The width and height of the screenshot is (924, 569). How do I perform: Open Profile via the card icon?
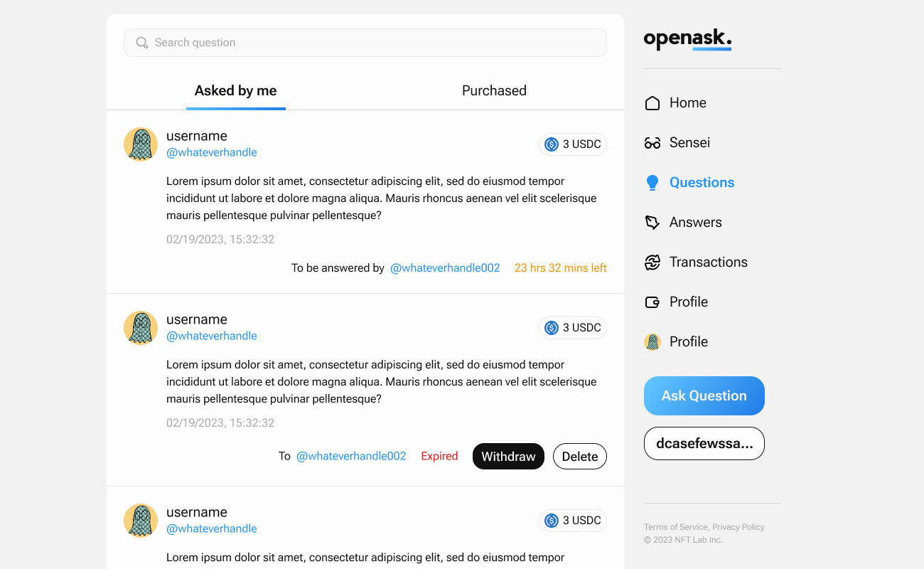652,302
